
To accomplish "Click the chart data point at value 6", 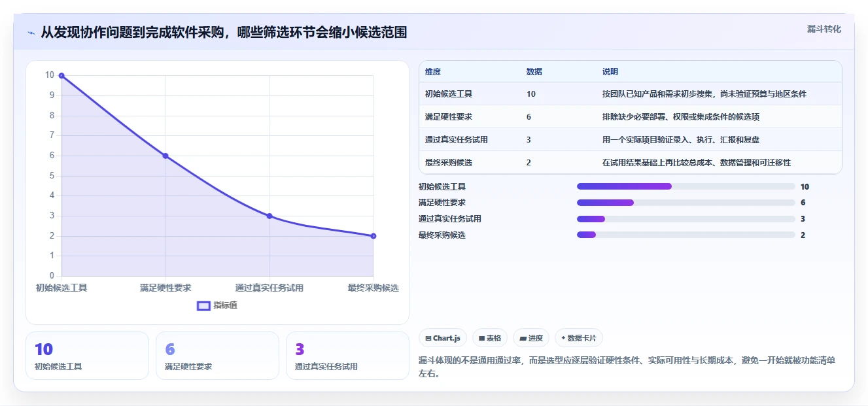I will (x=165, y=156).
